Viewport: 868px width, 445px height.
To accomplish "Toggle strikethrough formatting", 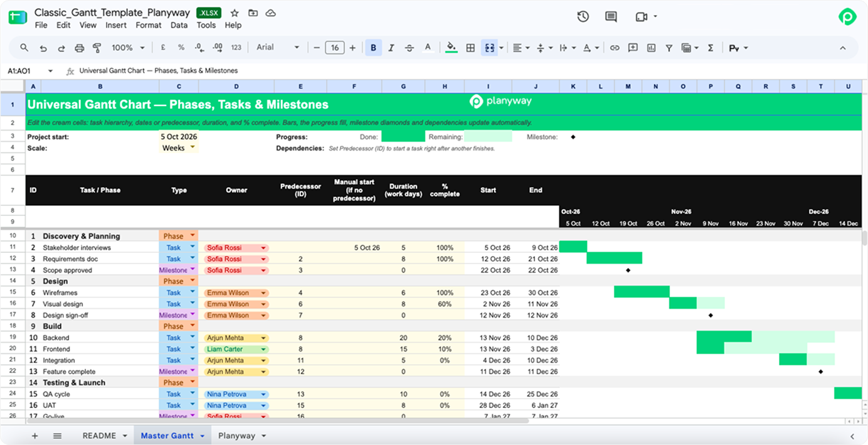I will tap(410, 48).
